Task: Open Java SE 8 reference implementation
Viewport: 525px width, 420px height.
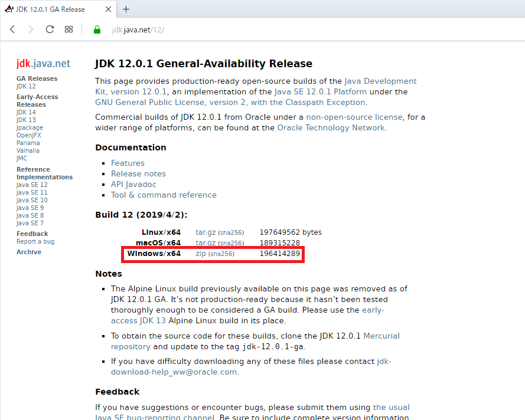Action: pos(30,215)
